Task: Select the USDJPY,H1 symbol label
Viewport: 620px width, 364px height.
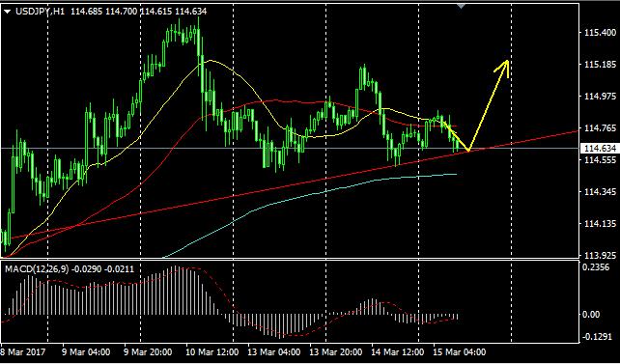Action: [x=41, y=12]
